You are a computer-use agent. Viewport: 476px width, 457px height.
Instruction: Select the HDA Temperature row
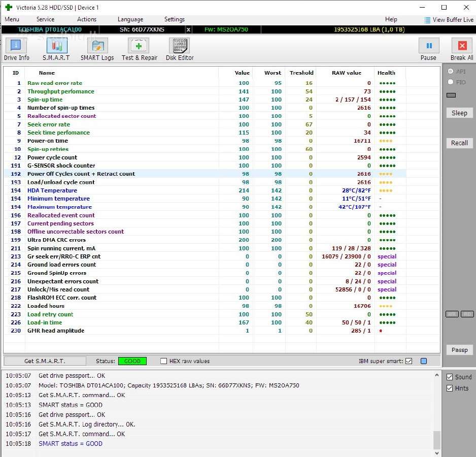205,190
